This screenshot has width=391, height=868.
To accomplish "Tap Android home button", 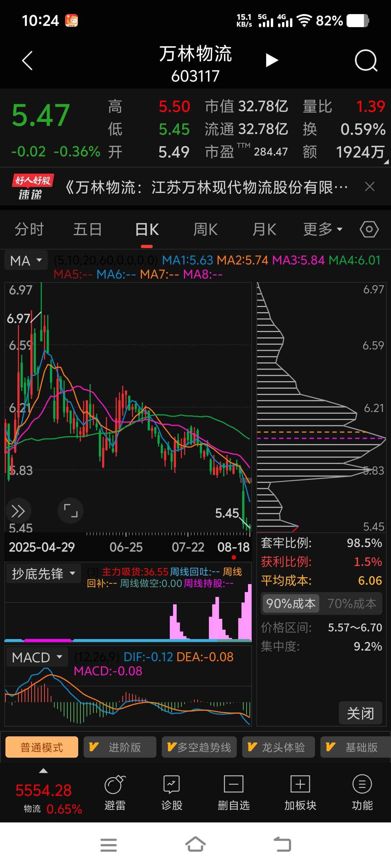I will coord(195,844).
